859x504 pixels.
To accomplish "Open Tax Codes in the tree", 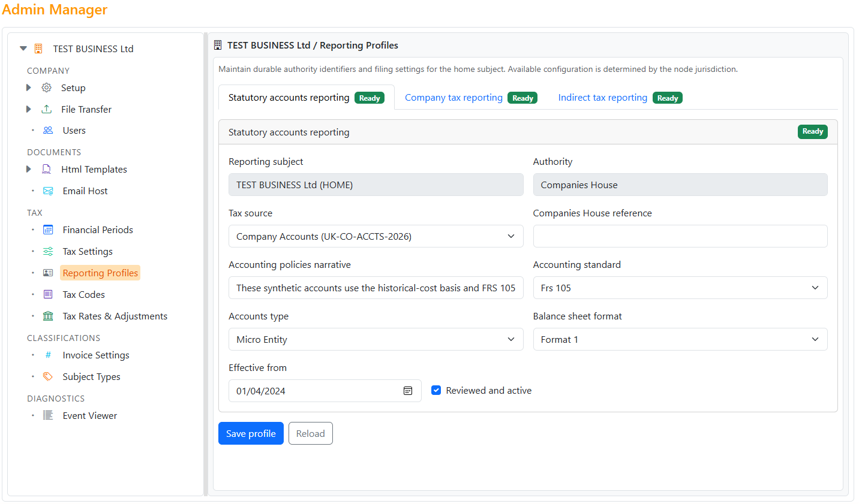I will coord(83,294).
